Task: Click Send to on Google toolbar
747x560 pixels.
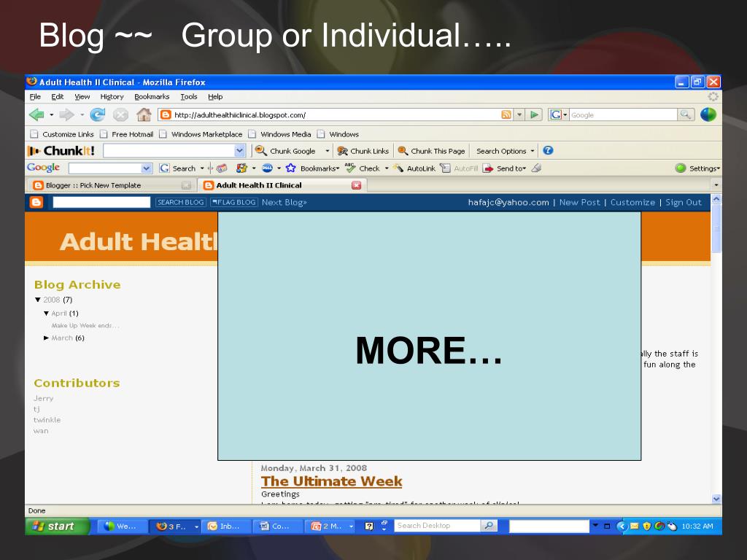Action: (x=504, y=168)
